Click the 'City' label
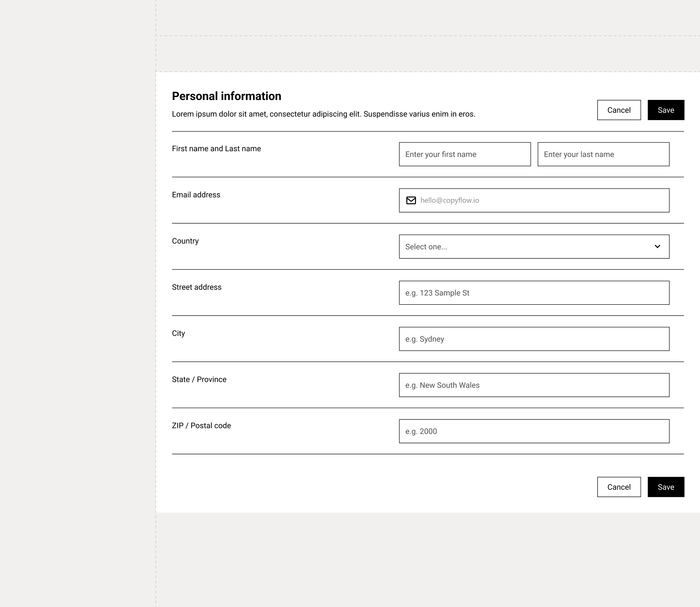The height and width of the screenshot is (607, 700). point(178,333)
